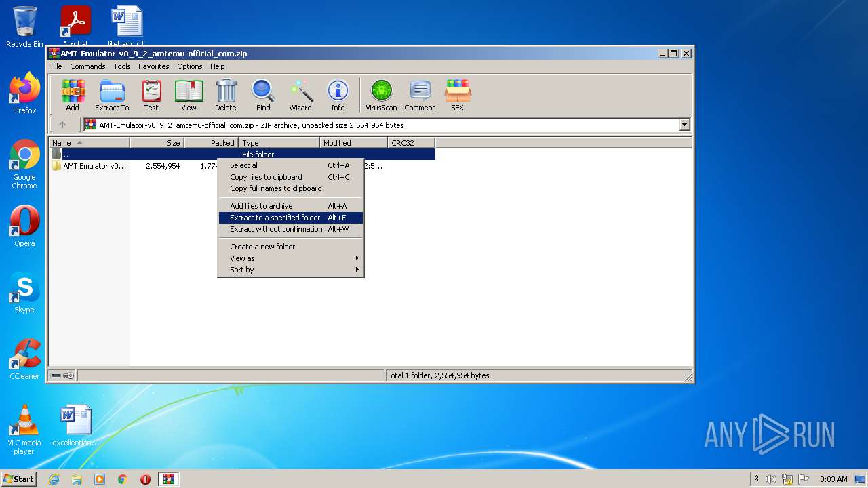Open CCleaner desktop shortcut
Screen dimensions: 868x488
pos(24,359)
